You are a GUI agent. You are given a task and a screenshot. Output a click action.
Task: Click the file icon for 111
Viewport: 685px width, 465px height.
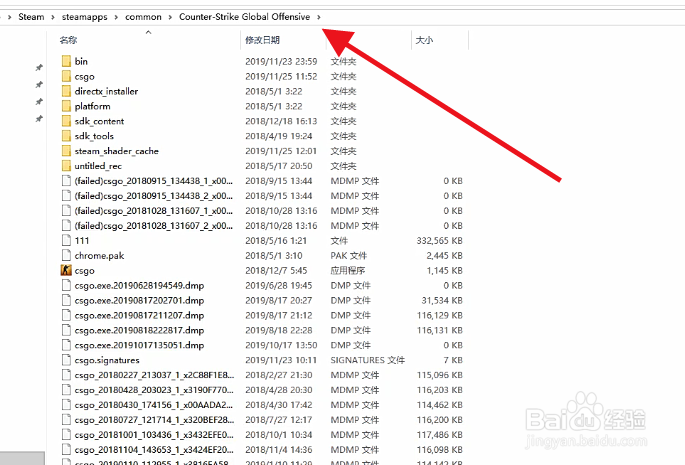[66, 240]
